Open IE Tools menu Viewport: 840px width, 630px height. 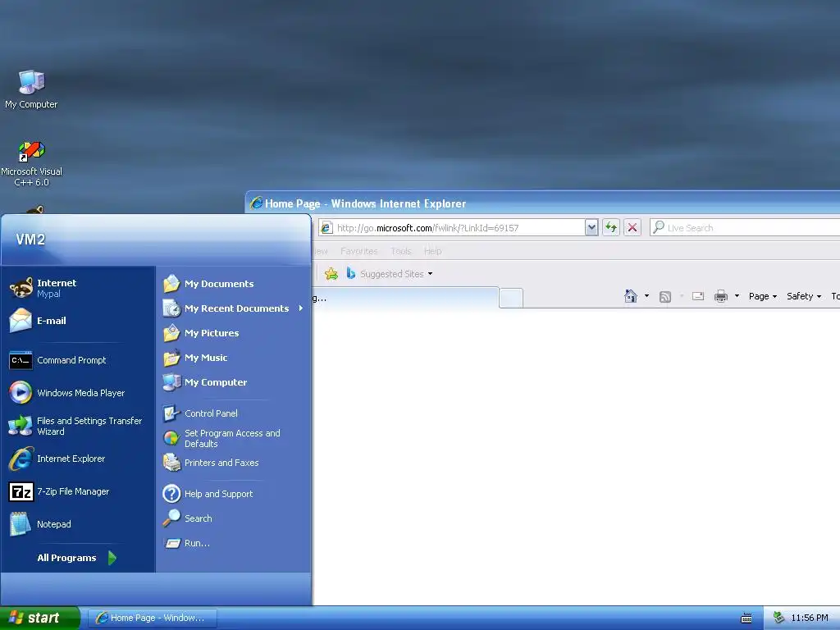pos(400,251)
